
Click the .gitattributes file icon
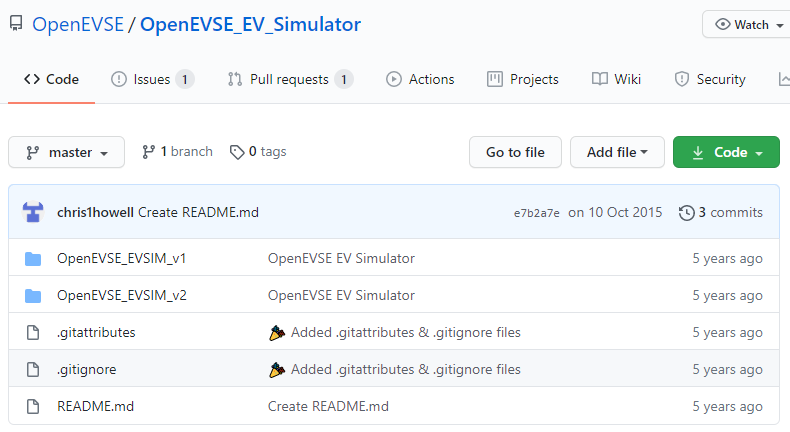pyautogui.click(x=33, y=332)
